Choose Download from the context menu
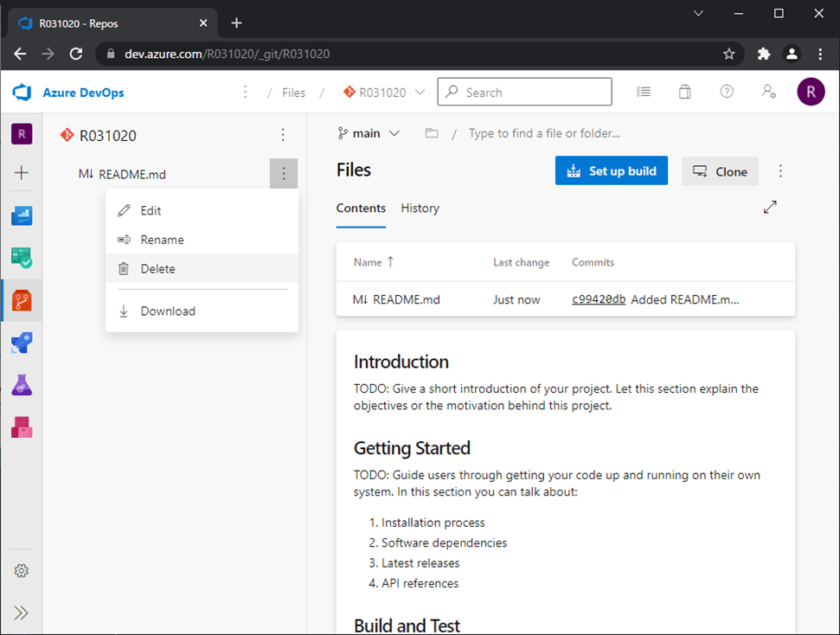Screen dimensions: 840x635 202,311
